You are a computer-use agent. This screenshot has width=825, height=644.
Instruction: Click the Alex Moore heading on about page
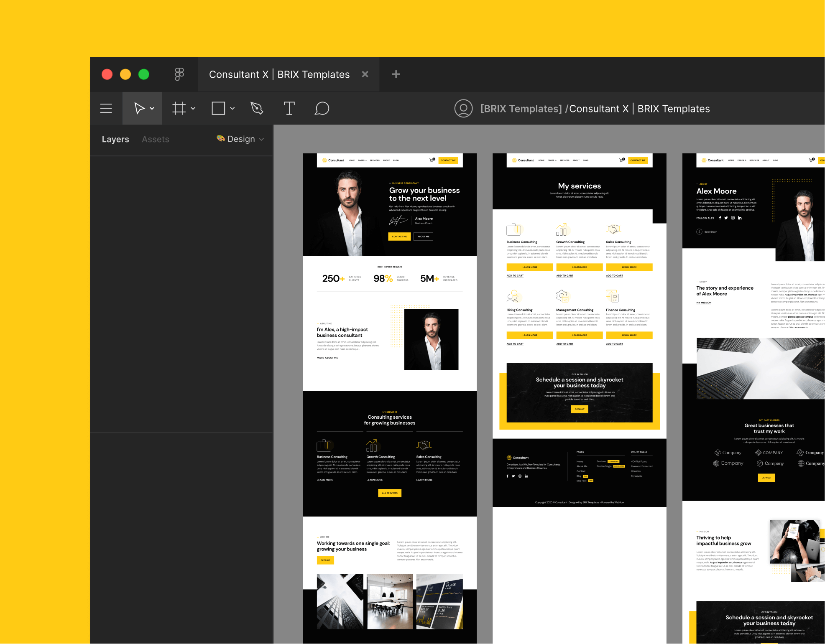716,191
